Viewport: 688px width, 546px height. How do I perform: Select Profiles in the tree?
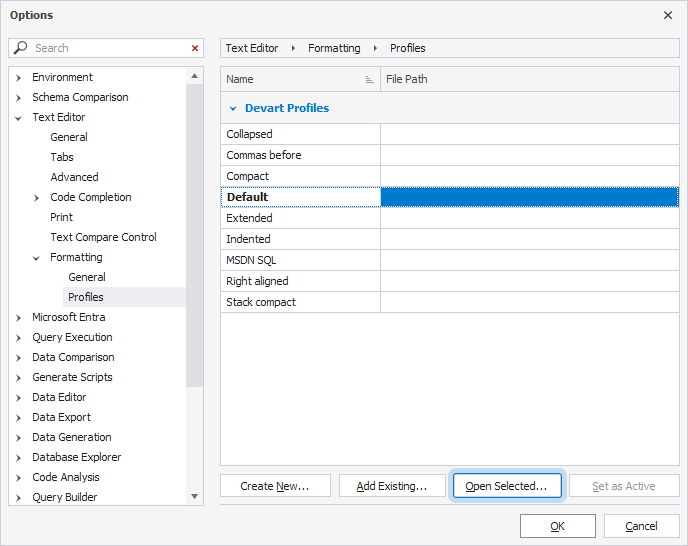point(86,297)
